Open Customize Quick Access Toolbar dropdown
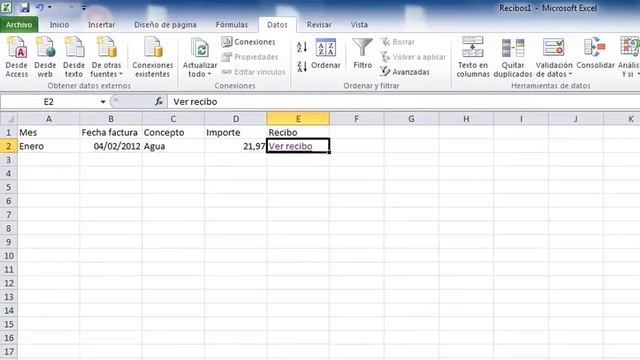Image resolution: width=640 pixels, height=360 pixels. click(x=83, y=7)
